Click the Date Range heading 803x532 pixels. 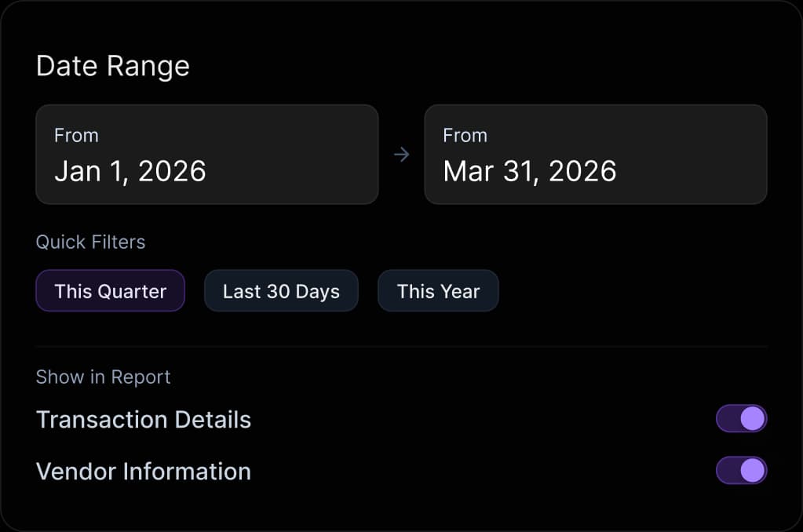(113, 67)
